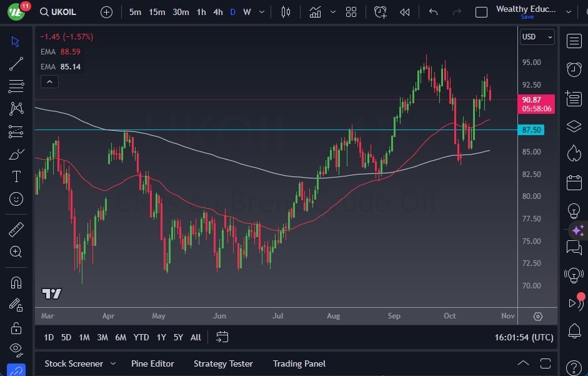
Task: Open the USD currency dropdown
Action: [x=536, y=36]
